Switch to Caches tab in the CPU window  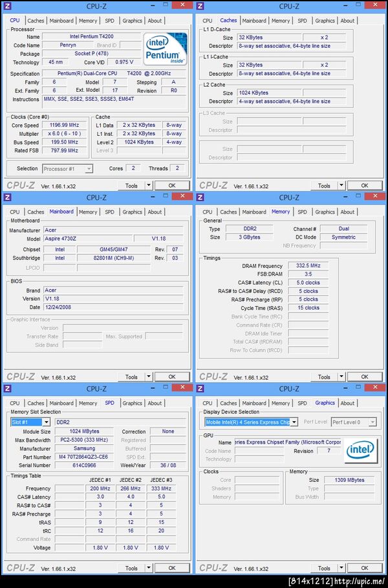pos(36,21)
